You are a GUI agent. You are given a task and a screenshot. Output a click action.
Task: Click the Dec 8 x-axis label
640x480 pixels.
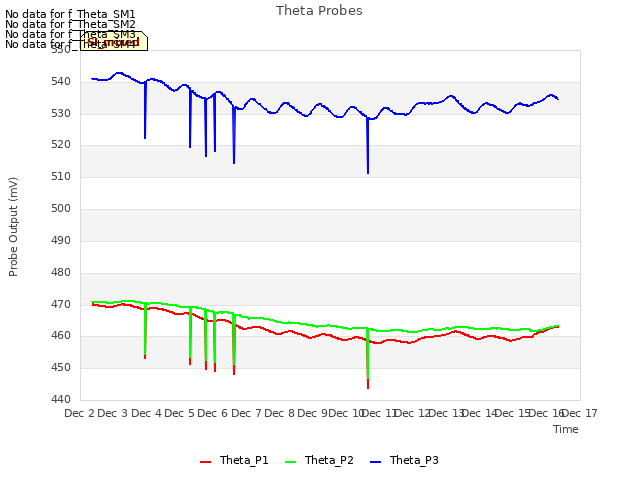[279, 413]
